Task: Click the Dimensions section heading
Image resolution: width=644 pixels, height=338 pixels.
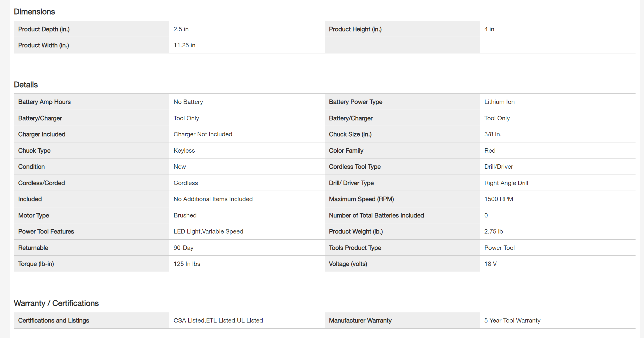Action: [x=34, y=12]
